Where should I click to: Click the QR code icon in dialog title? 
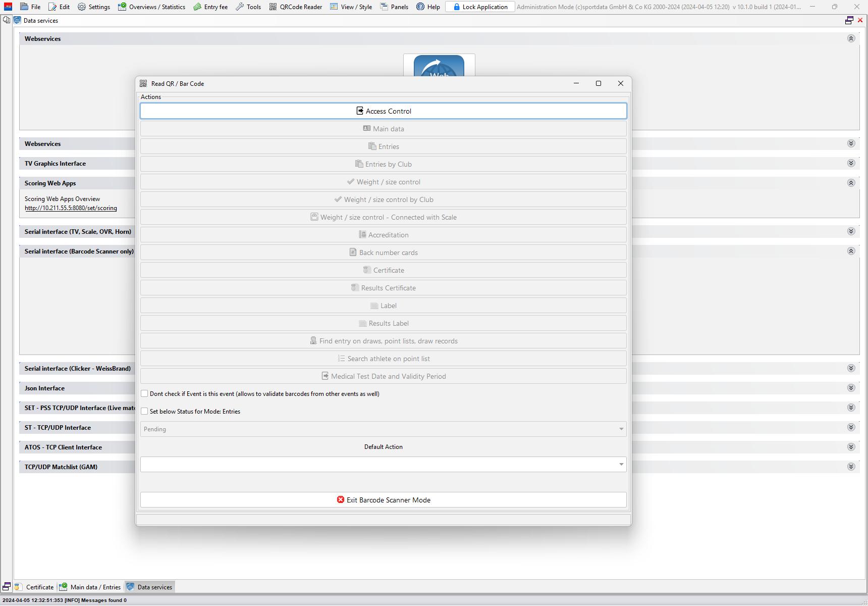[143, 83]
